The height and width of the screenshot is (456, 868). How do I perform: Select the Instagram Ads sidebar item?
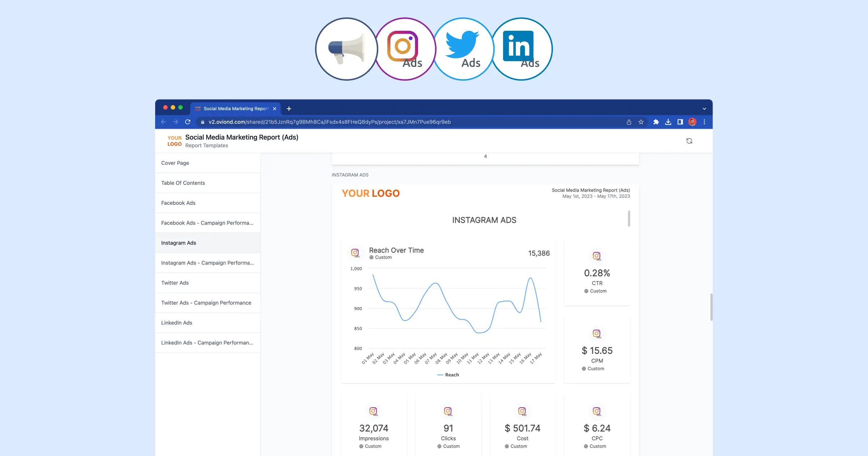click(208, 242)
